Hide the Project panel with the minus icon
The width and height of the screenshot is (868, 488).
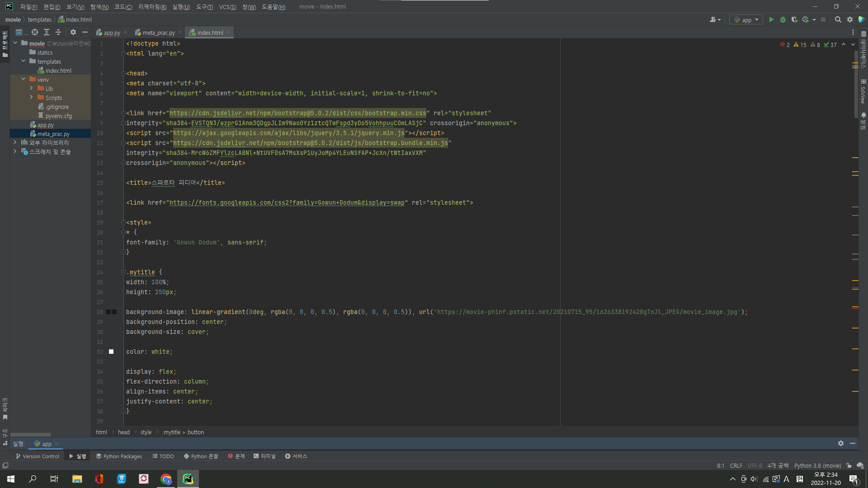pyautogui.click(x=85, y=33)
